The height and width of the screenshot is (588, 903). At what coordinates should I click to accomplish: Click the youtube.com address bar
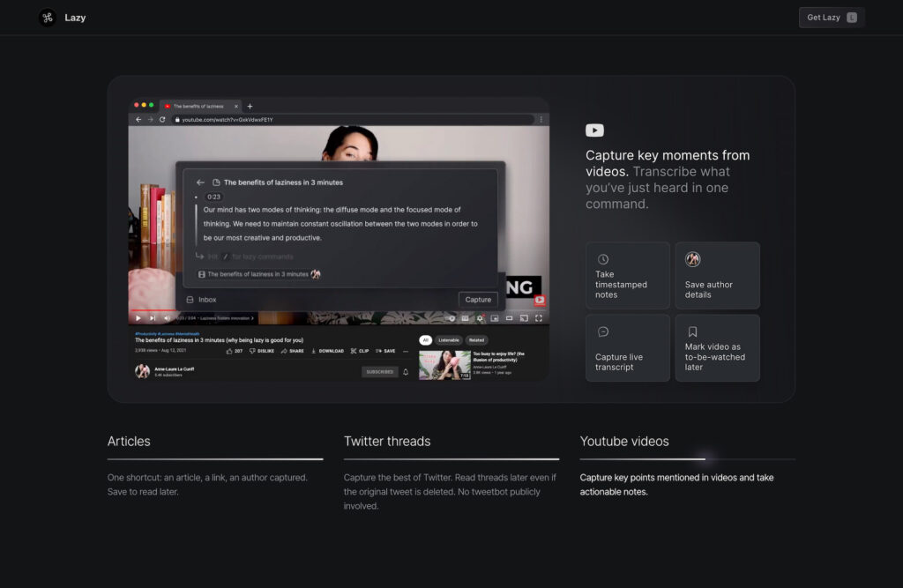click(354, 120)
